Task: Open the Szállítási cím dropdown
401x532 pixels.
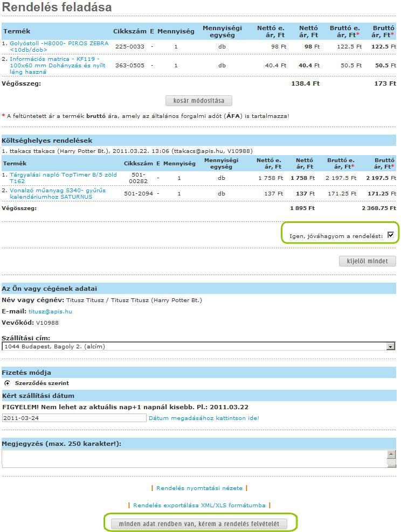Action: click(x=199, y=346)
